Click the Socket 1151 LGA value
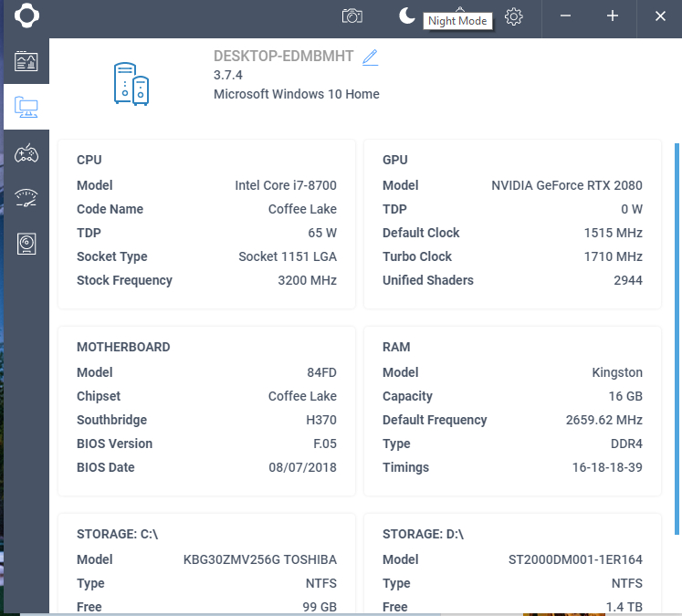682x616 pixels. [288, 256]
